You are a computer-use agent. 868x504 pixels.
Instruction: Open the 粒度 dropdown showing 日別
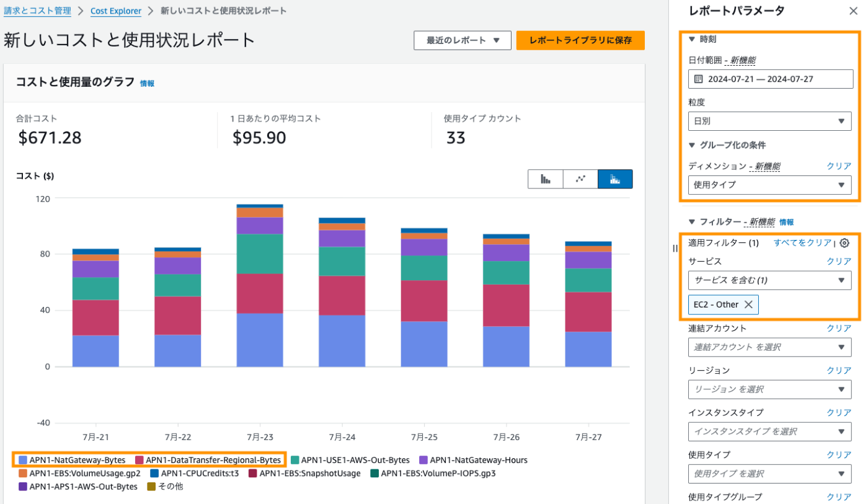[x=769, y=122]
